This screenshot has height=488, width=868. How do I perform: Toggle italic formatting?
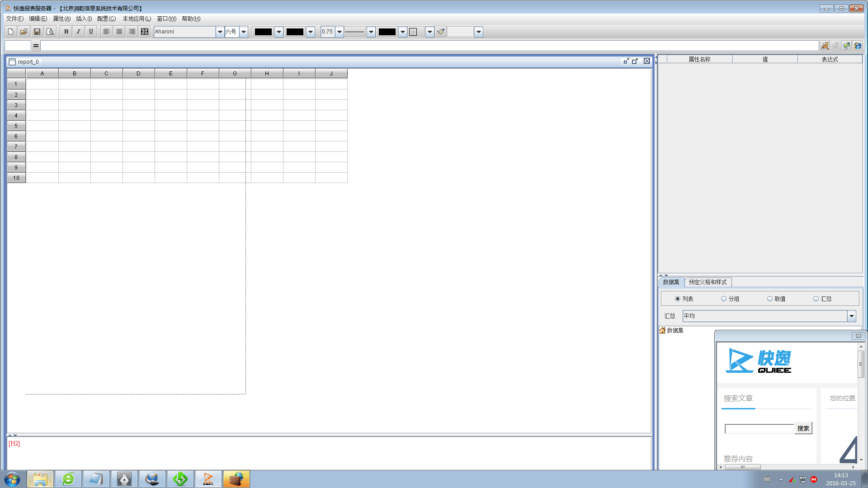coord(78,32)
